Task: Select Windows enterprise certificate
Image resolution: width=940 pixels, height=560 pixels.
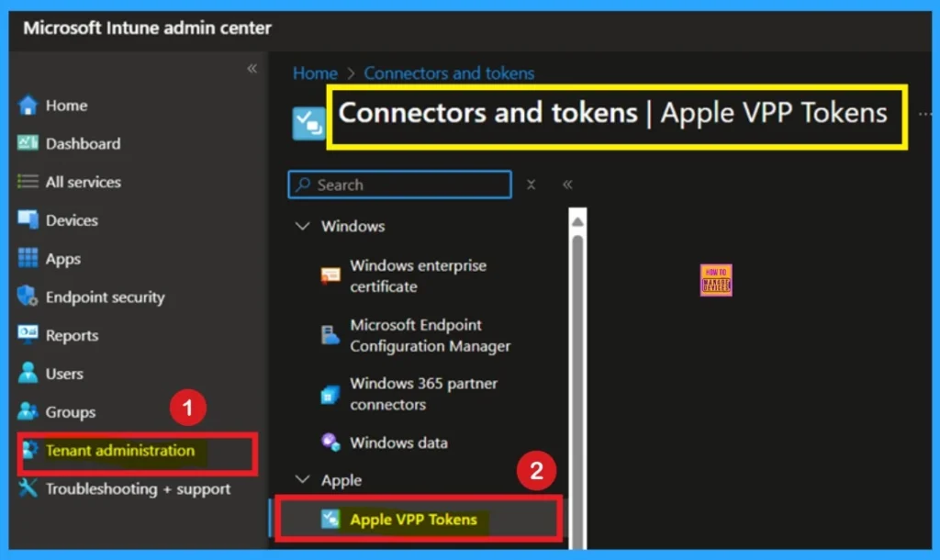Action: (x=419, y=275)
